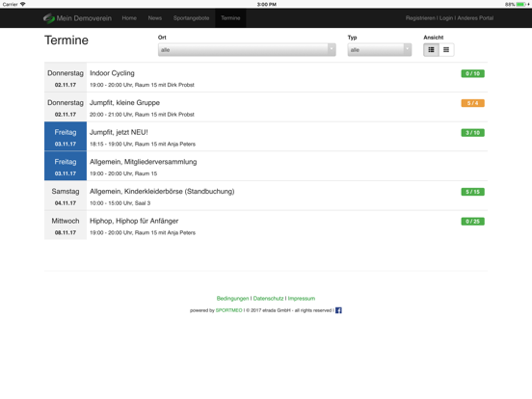Select Mittwoch 08.11.17 date cell
This screenshot has height=399, width=532.
click(66, 225)
